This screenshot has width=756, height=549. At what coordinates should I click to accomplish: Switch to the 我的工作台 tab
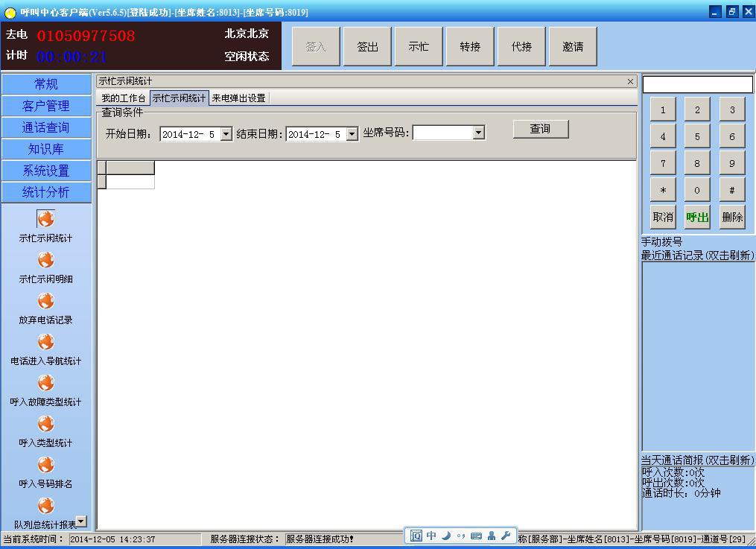(x=124, y=98)
